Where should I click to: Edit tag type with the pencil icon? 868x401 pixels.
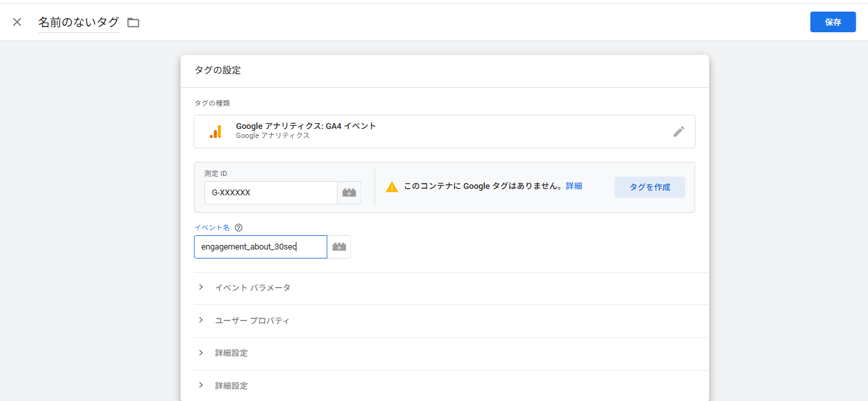click(x=679, y=132)
